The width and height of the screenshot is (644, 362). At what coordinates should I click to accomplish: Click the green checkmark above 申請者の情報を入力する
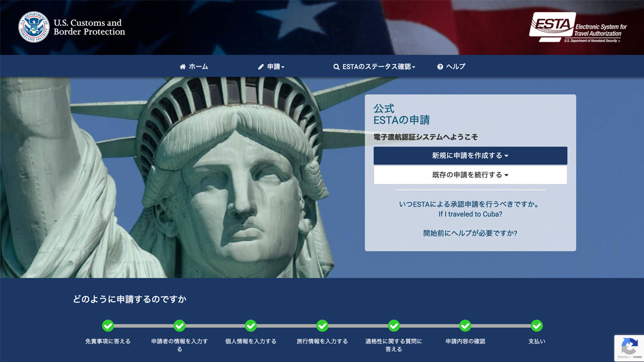(x=179, y=325)
